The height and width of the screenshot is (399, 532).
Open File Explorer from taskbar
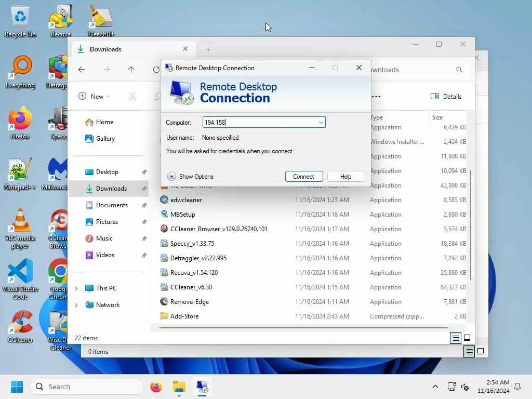coord(179,387)
